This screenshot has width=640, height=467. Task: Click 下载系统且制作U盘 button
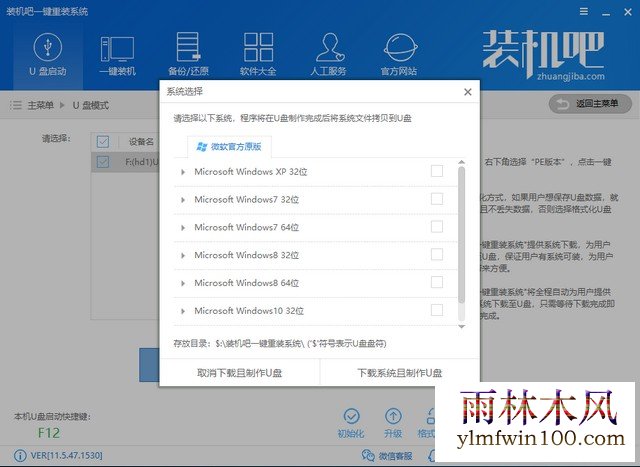click(400, 373)
